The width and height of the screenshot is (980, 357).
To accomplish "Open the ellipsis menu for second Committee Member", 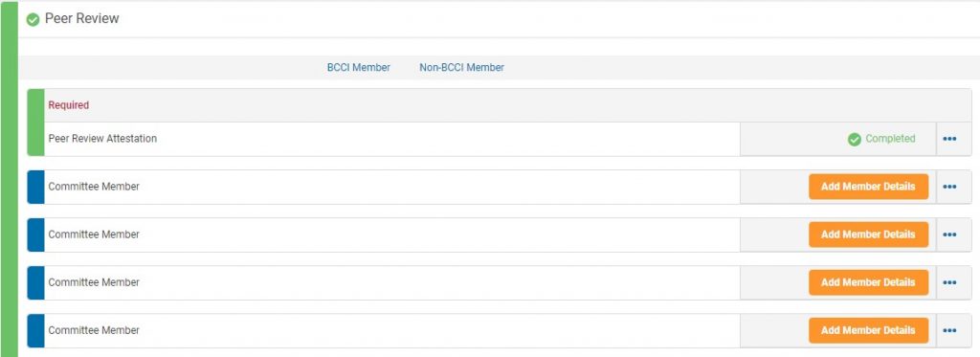I will (949, 234).
